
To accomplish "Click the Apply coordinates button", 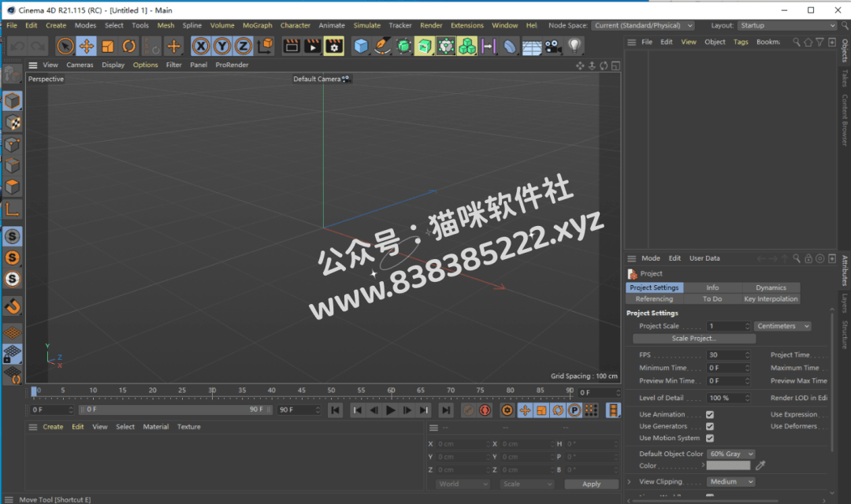I will 591,484.
